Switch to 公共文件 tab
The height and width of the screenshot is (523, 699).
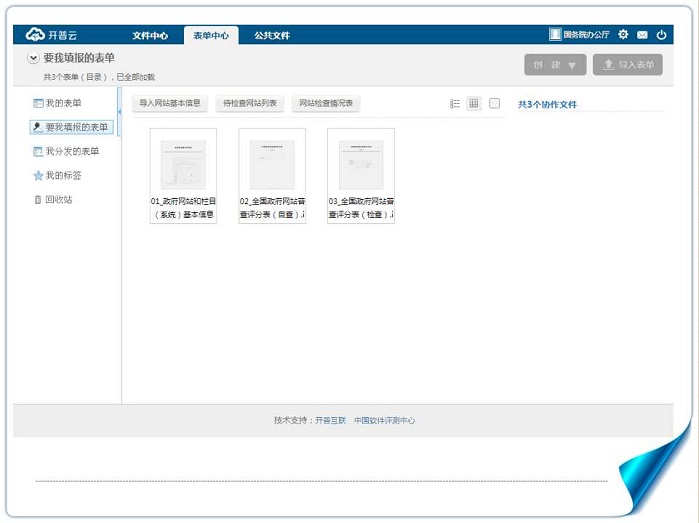point(272,36)
